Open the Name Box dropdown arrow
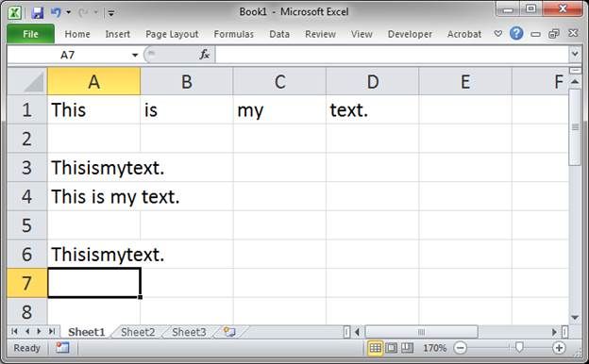Screen dimensions: 589x364 tap(135, 55)
